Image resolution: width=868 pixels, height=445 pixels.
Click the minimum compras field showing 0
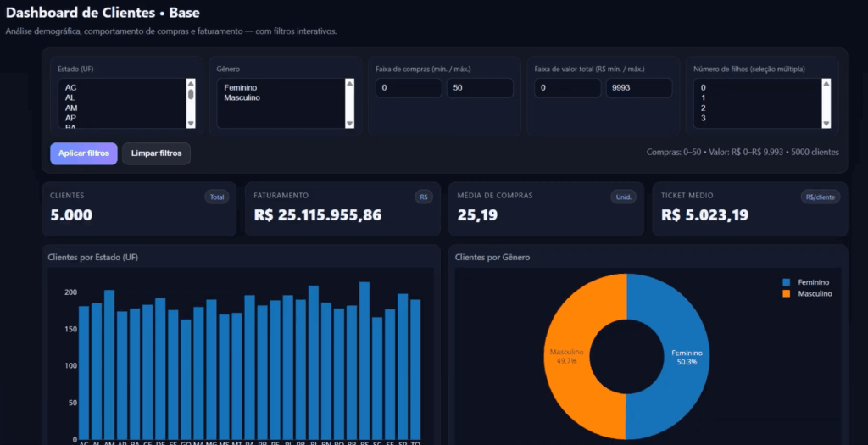point(409,88)
